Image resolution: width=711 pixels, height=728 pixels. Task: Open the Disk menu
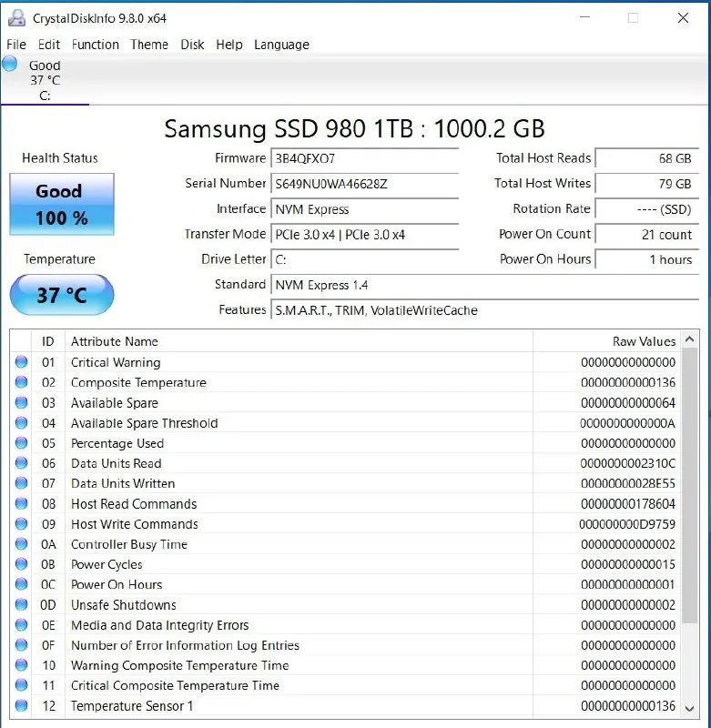point(192,45)
